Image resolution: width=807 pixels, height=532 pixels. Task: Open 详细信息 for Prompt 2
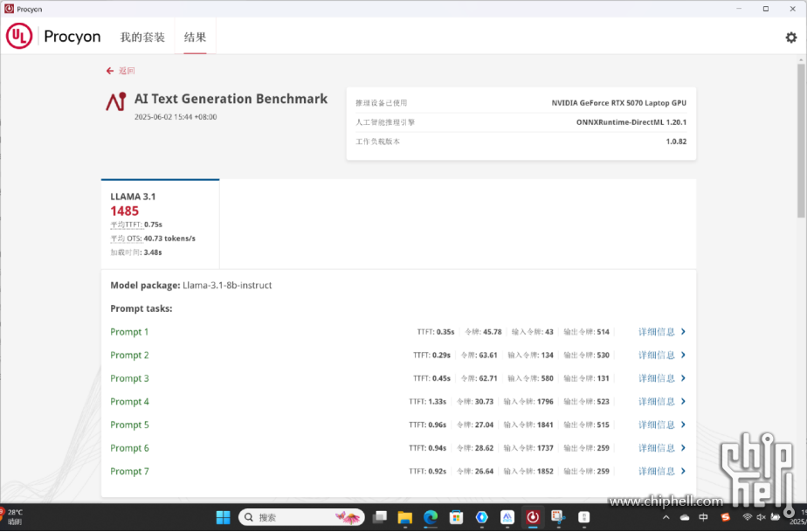coord(656,355)
